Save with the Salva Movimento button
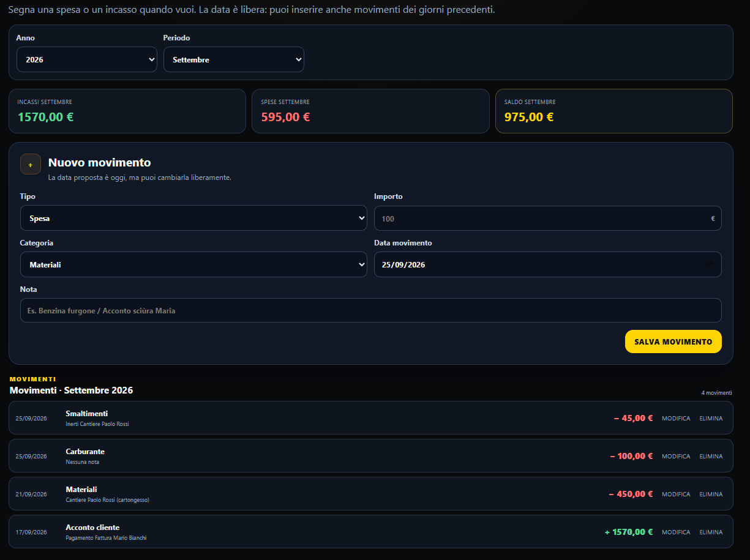 point(673,342)
